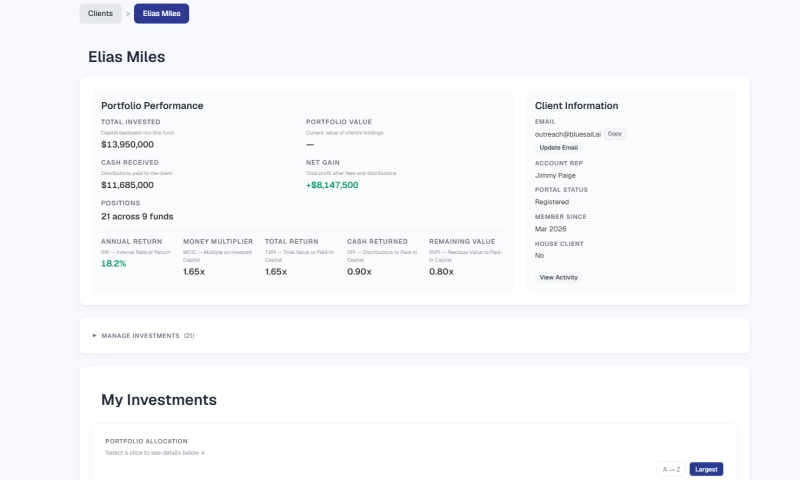
Task: Select the Registered portal status text
Action: [x=552, y=202]
